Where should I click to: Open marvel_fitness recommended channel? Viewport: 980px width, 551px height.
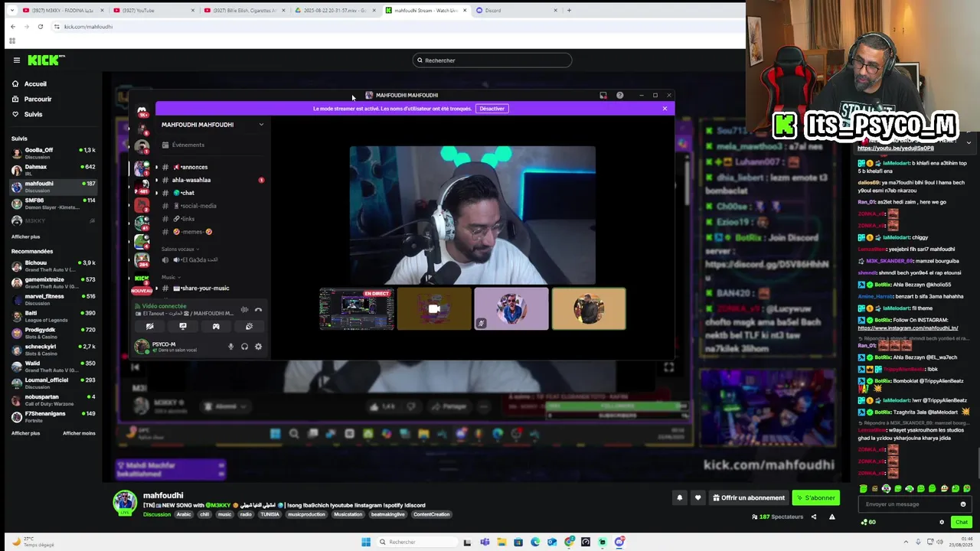pos(54,299)
